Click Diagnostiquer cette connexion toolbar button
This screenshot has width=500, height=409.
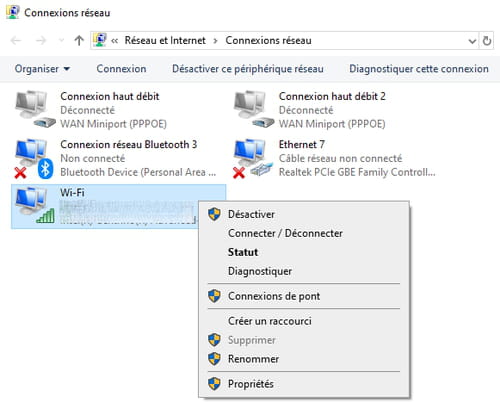[x=419, y=69]
